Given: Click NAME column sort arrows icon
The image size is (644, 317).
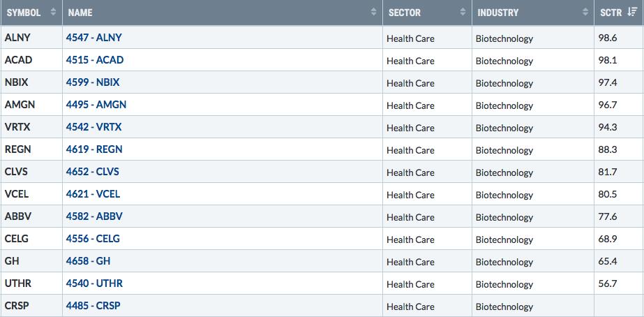Looking at the screenshot, I should pyautogui.click(x=373, y=13).
